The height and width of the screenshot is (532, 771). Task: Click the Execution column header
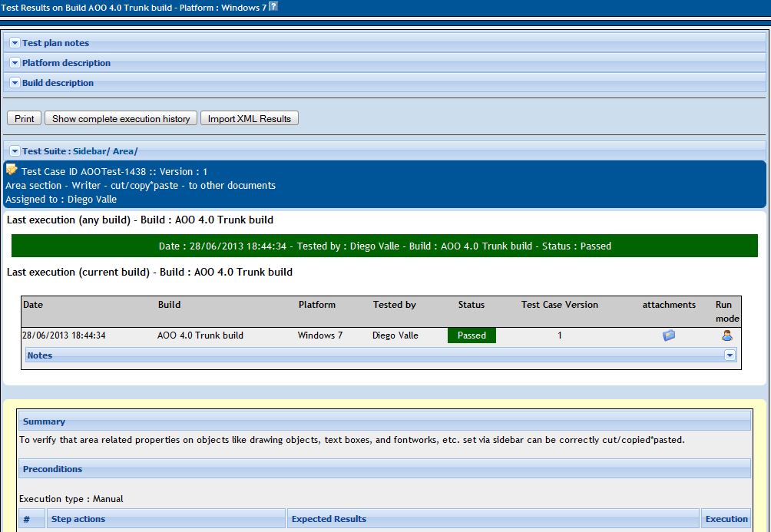click(726, 519)
